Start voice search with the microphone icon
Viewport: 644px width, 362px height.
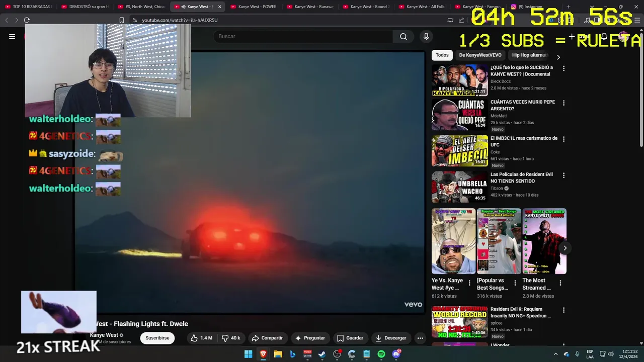(426, 36)
